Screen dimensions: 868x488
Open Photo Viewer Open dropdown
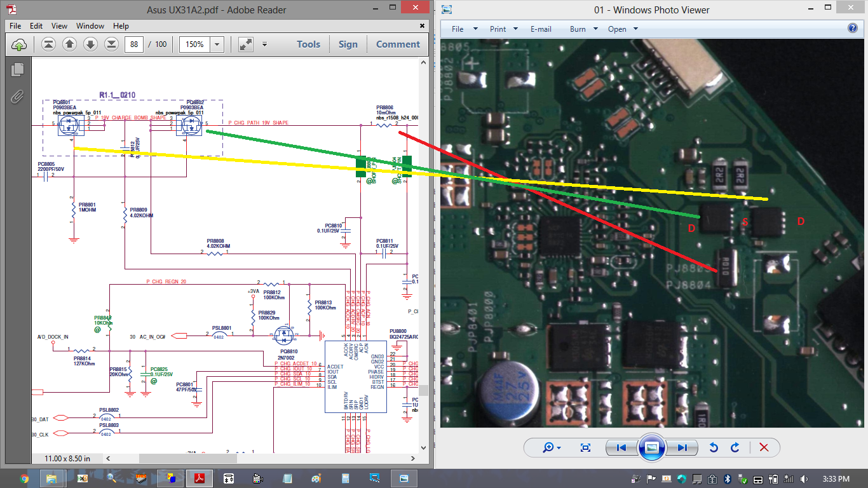623,29
